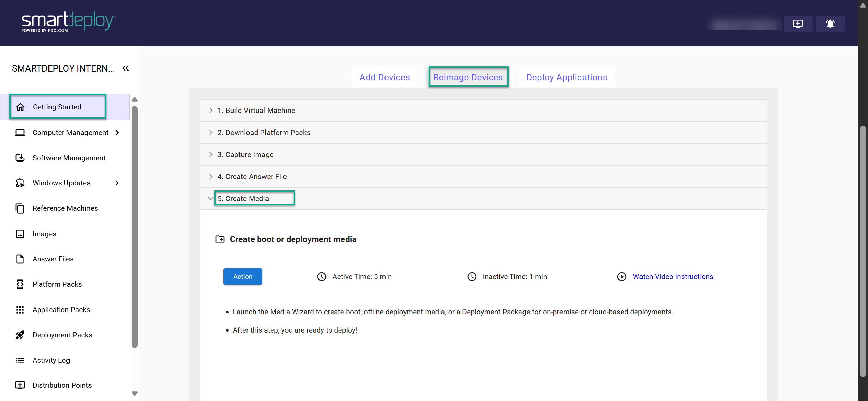Switch to the Add Devices tab
The image size is (868, 401).
384,77
